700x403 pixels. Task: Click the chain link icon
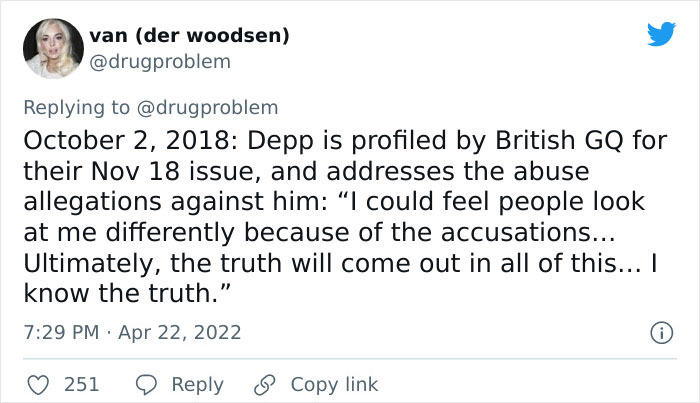pos(265,385)
